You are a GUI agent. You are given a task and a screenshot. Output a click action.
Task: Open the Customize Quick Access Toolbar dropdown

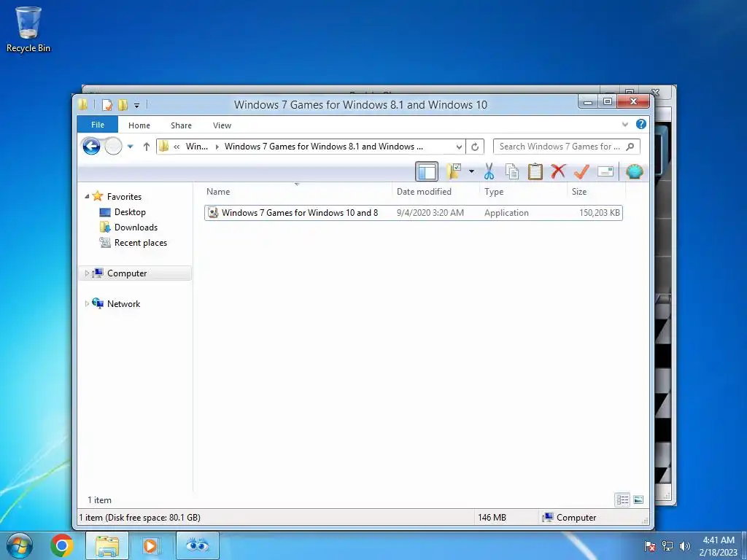pyautogui.click(x=136, y=105)
